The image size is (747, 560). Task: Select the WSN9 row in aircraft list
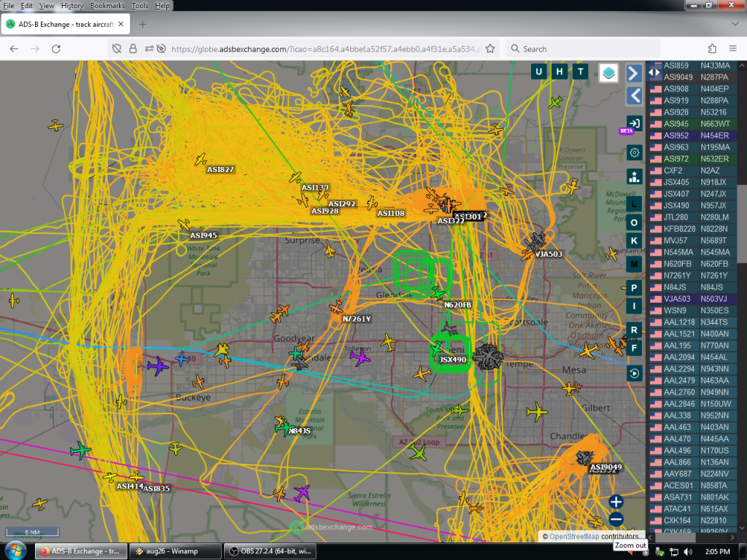point(693,311)
